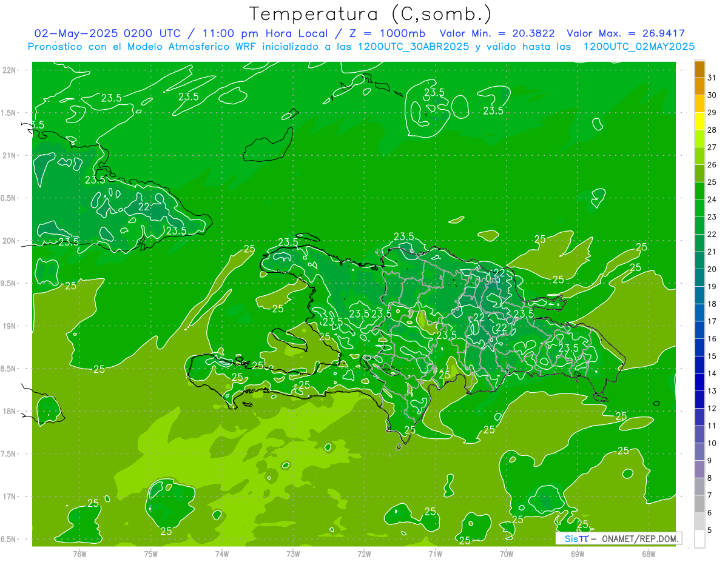Click the "21N" latitude axis label
Screen dimensions: 728x562
click(10, 155)
